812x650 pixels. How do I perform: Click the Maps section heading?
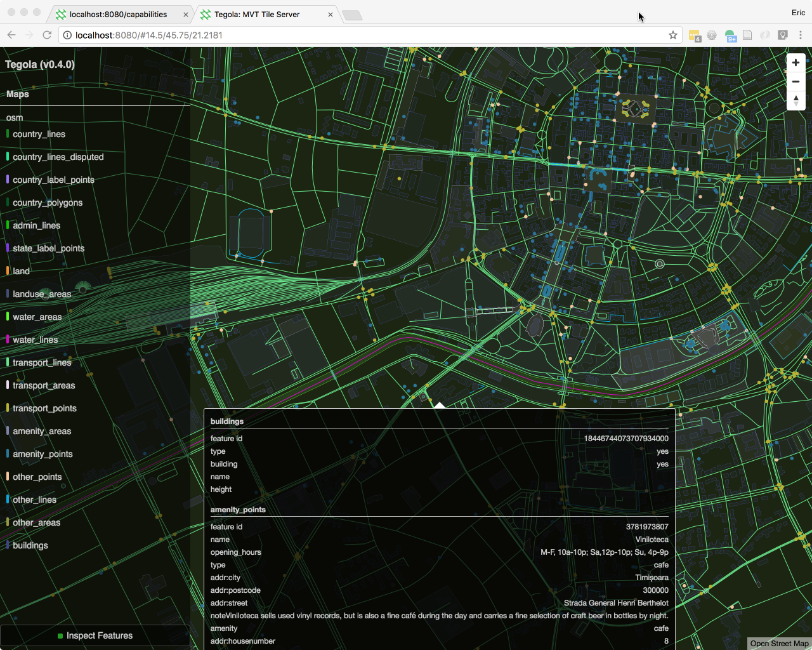(x=18, y=94)
